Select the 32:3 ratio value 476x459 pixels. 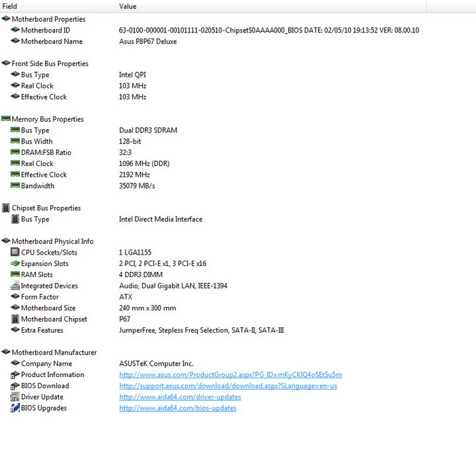pos(125,153)
